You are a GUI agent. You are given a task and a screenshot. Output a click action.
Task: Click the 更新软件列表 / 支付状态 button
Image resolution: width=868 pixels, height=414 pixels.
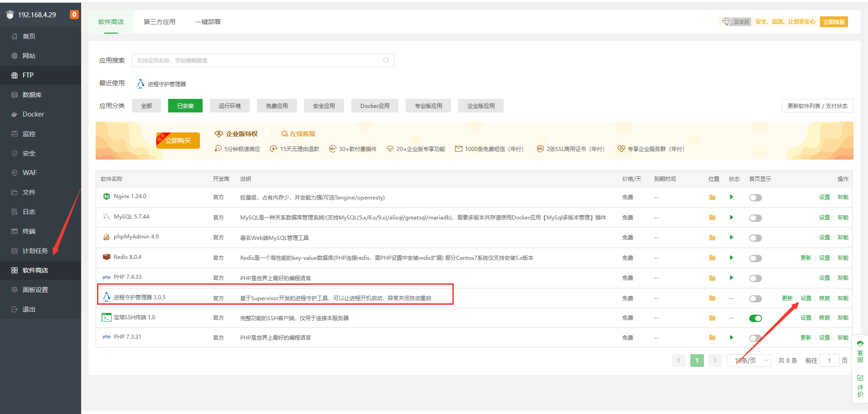click(818, 106)
